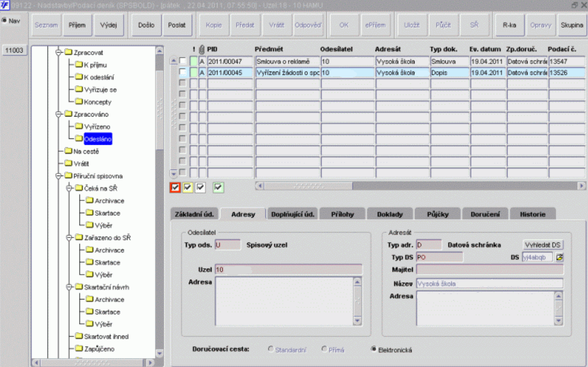
Task: Click the Uzel field with value 10
Action: tap(289, 269)
